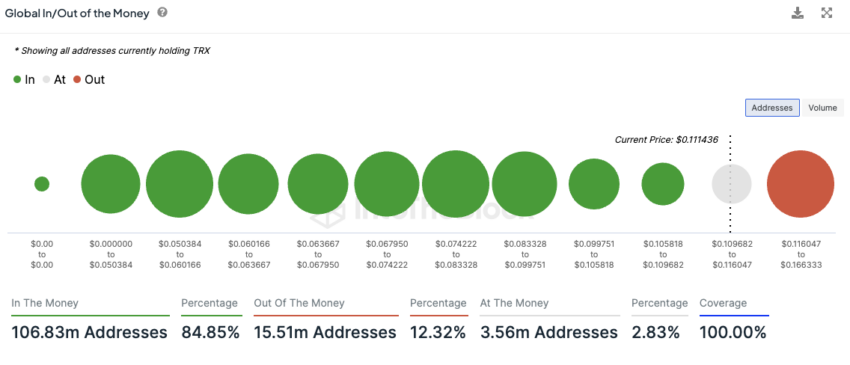This screenshot has height=365, width=850.
Task: Open the fullscreen expand icon
Action: point(827,13)
